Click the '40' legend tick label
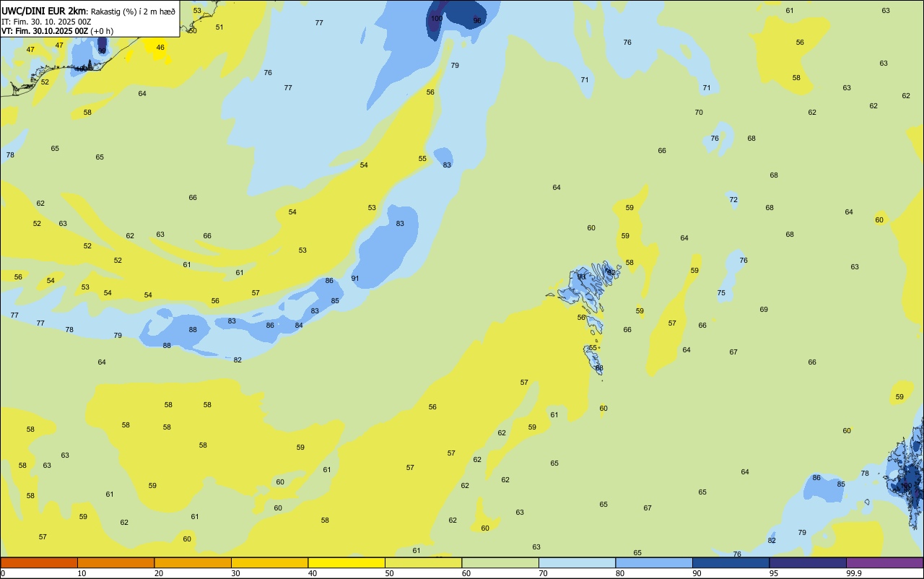Screen dimensions: 924x579 pyautogui.click(x=313, y=573)
